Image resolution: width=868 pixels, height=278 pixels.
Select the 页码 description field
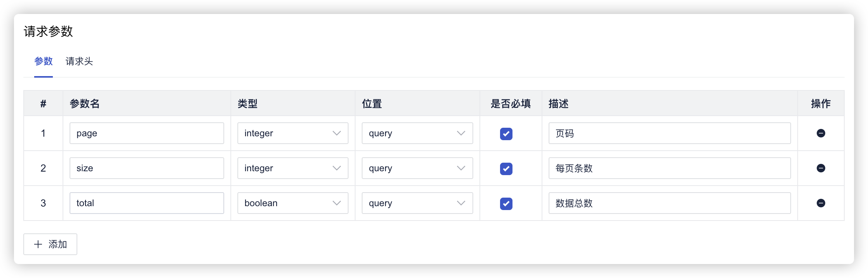click(669, 133)
